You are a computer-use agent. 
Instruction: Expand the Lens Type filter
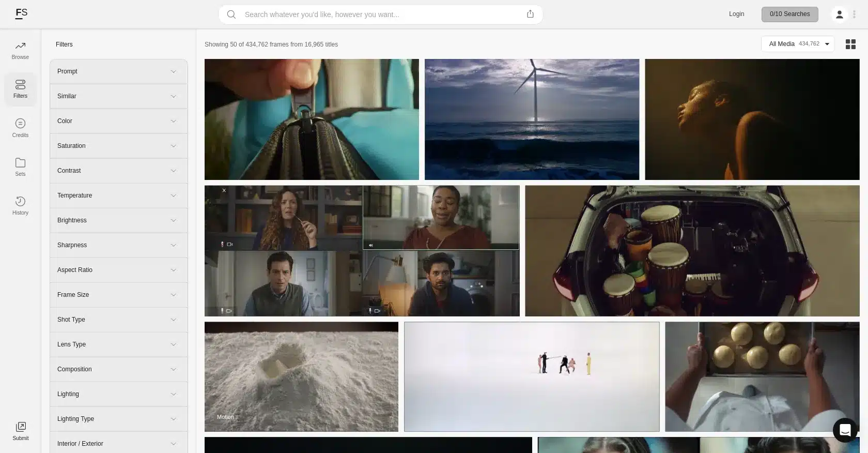[119, 344]
